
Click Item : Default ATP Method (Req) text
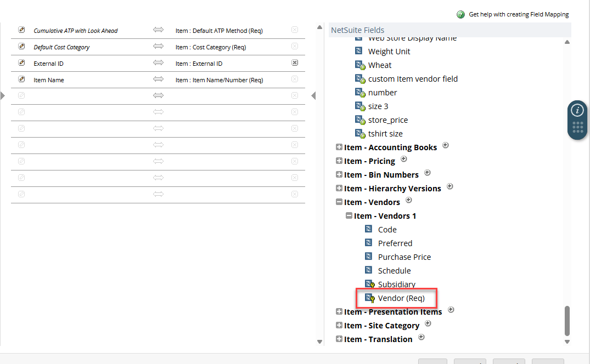pyautogui.click(x=219, y=31)
